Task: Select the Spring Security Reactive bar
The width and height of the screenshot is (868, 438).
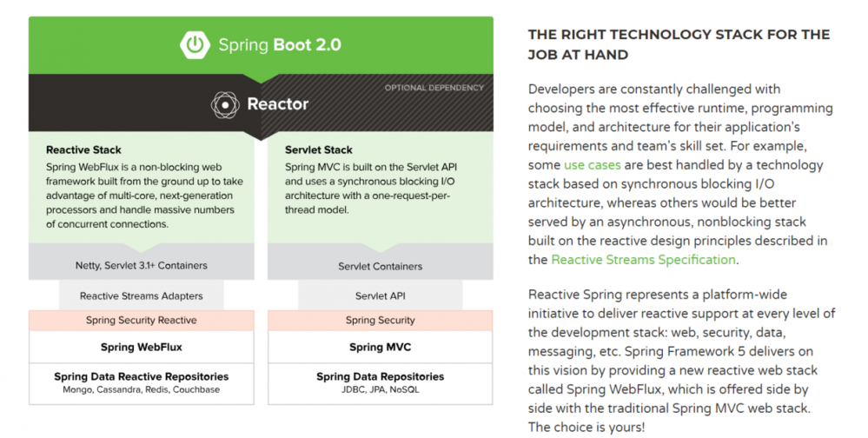Action: click(141, 321)
